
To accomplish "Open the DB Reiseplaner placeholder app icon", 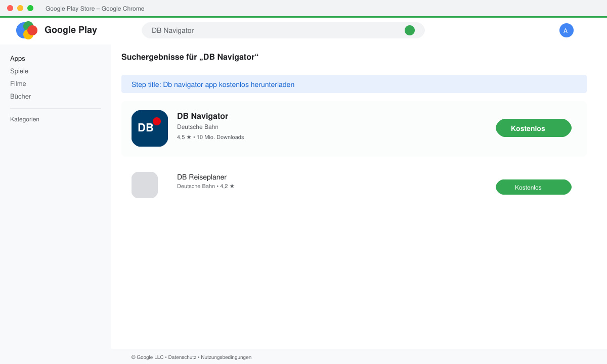I will [x=145, y=185].
